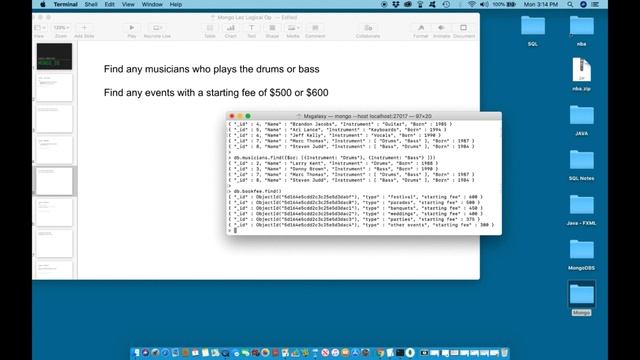Open the Media dropdown in Keynote toolbar
The image size is (640, 360).
pyautogui.click(x=293, y=28)
